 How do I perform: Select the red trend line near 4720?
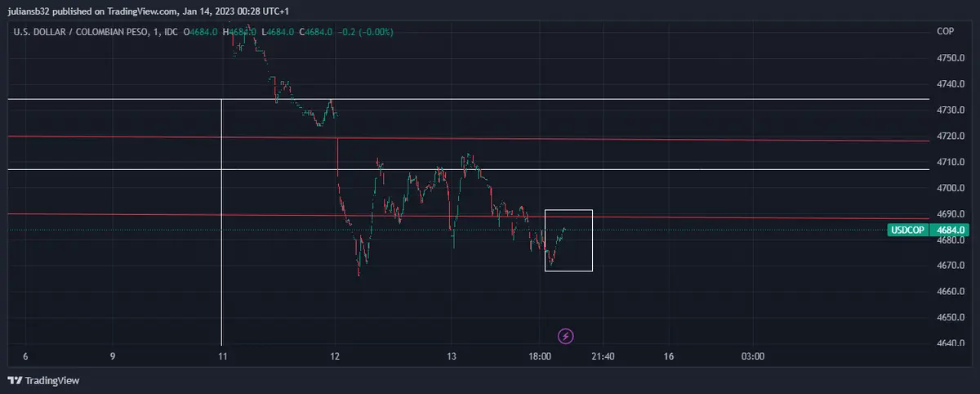(x=469, y=138)
